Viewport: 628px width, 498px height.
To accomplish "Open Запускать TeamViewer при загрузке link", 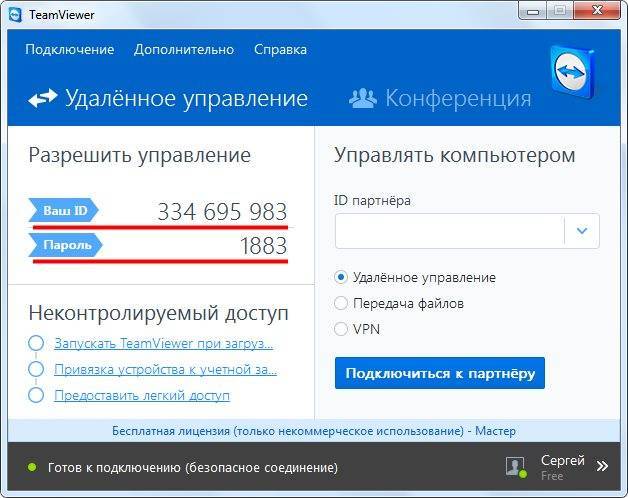I will tap(164, 344).
